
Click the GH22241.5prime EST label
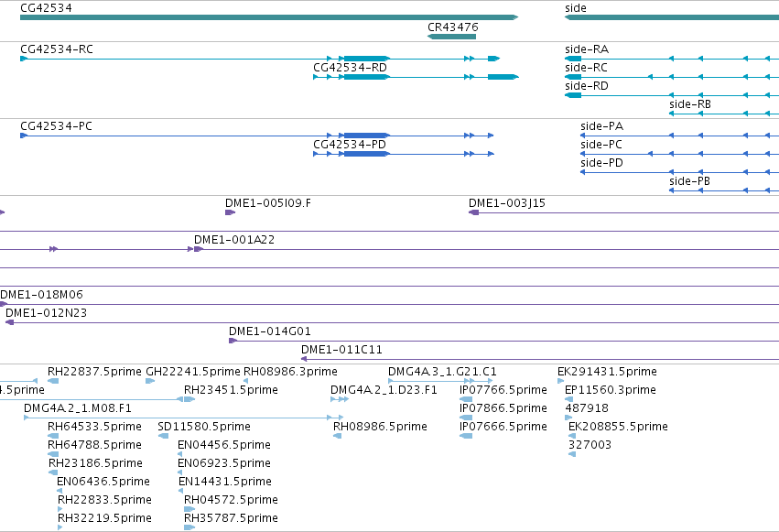click(193, 372)
